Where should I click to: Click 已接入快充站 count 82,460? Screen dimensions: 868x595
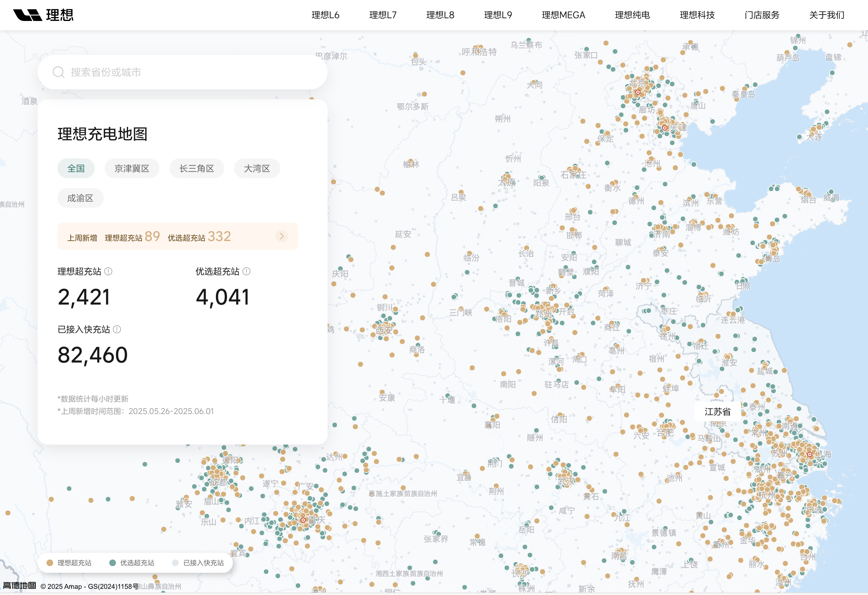[x=93, y=355]
